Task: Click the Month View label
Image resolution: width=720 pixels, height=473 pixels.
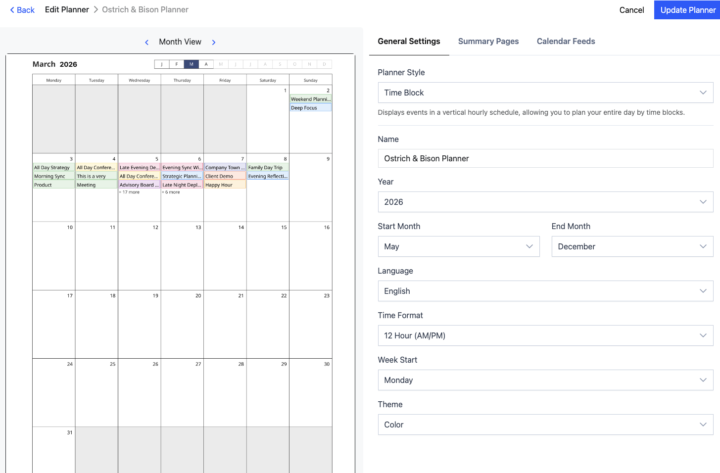Action: (x=180, y=42)
